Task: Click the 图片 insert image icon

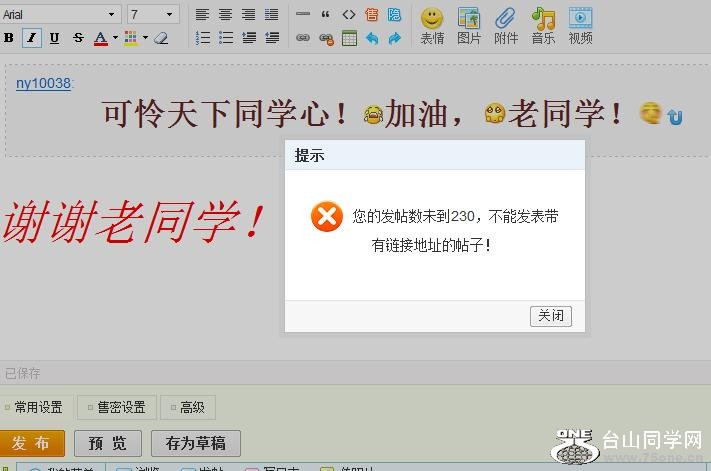Action: coord(468,25)
